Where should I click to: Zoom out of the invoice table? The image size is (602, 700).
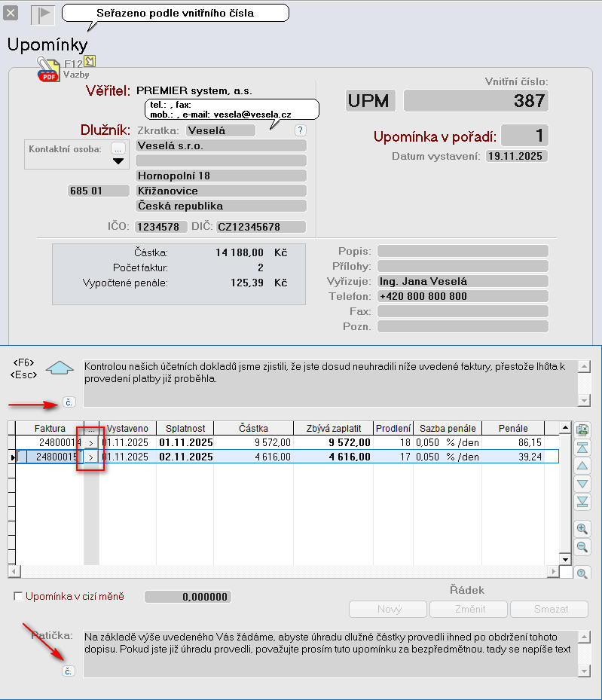(x=582, y=546)
